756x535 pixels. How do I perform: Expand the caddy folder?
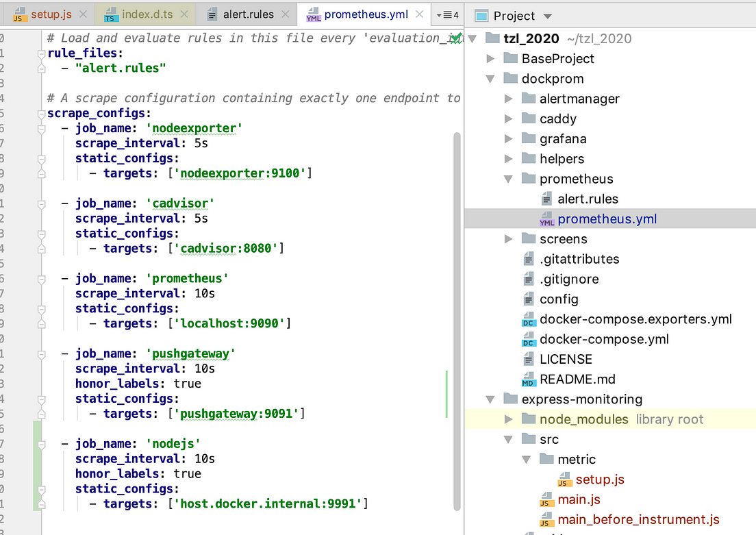[x=508, y=119]
